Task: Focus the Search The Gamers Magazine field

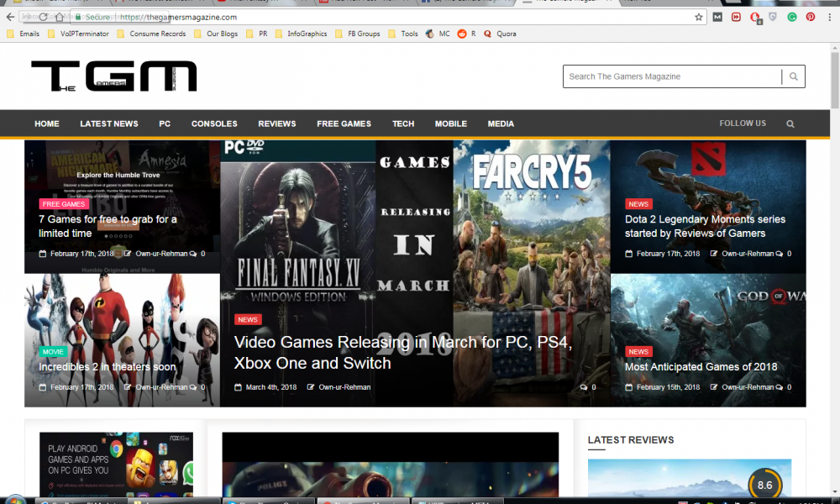Action: point(672,76)
